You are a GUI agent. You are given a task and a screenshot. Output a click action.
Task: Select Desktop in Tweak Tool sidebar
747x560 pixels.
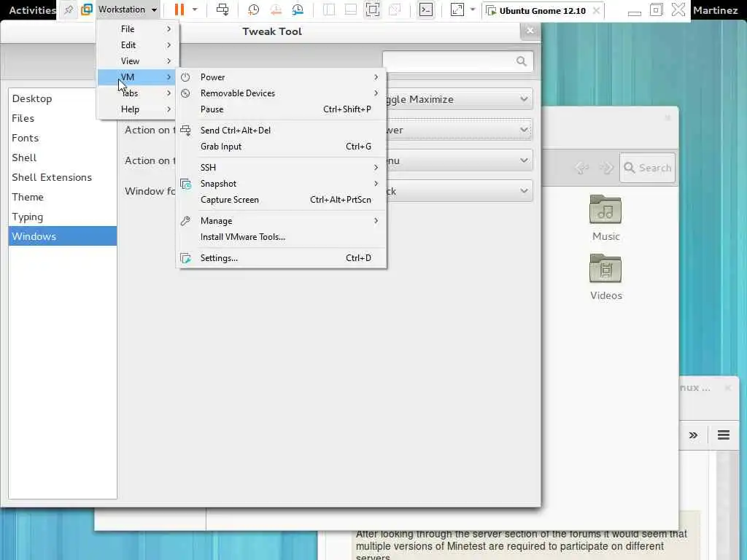point(63,98)
